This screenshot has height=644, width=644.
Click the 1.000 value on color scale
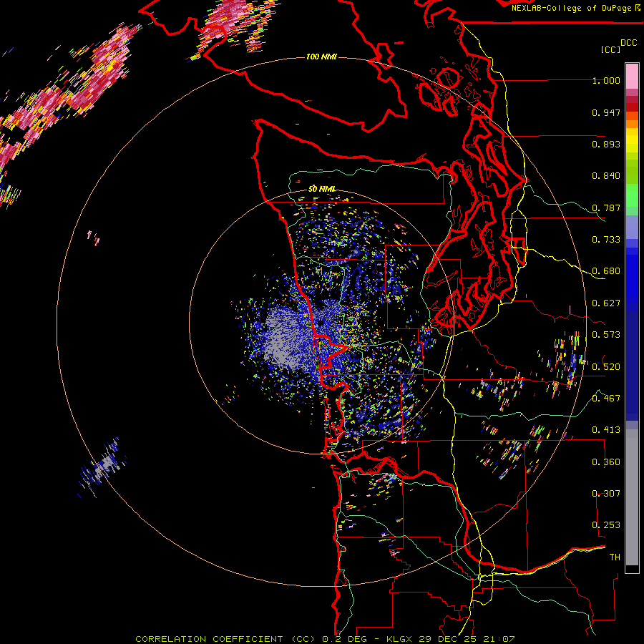[x=606, y=80]
